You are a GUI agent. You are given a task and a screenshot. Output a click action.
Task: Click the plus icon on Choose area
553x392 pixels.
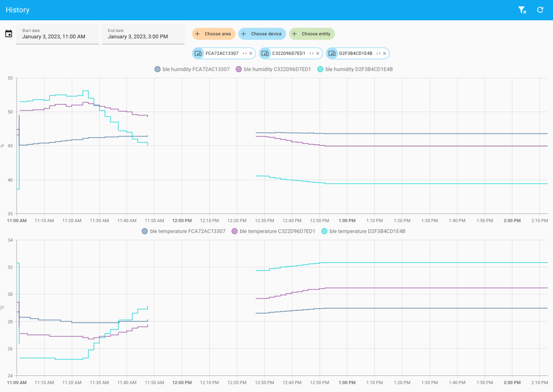pos(197,34)
